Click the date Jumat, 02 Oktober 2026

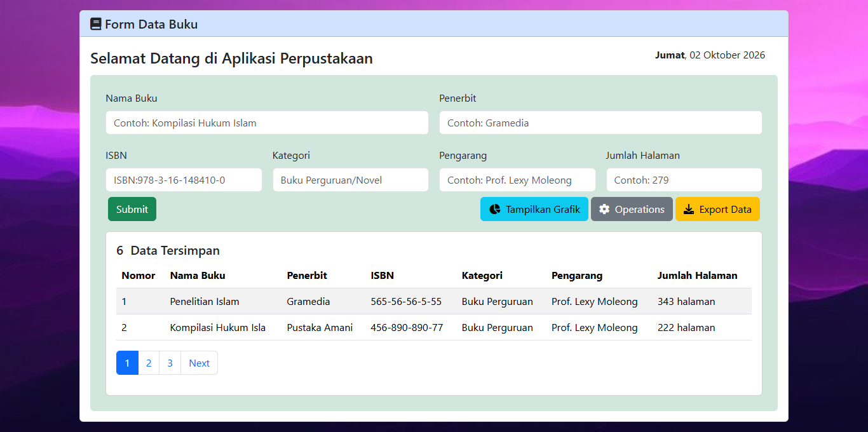pos(710,55)
